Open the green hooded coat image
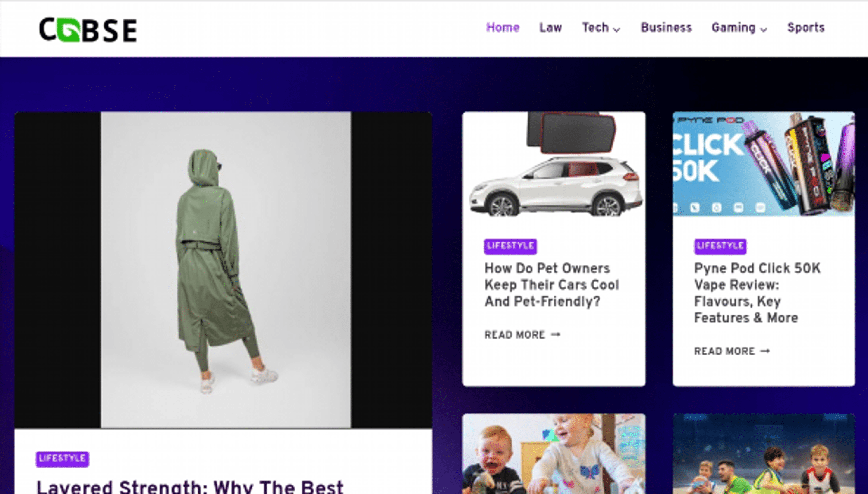This screenshot has height=494, width=868. [x=223, y=270]
